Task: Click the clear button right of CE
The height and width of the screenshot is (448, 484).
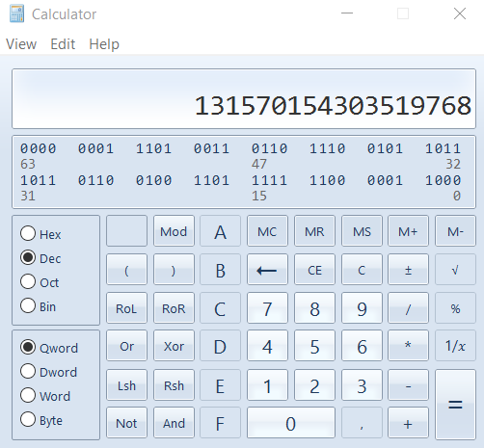Action: point(362,270)
